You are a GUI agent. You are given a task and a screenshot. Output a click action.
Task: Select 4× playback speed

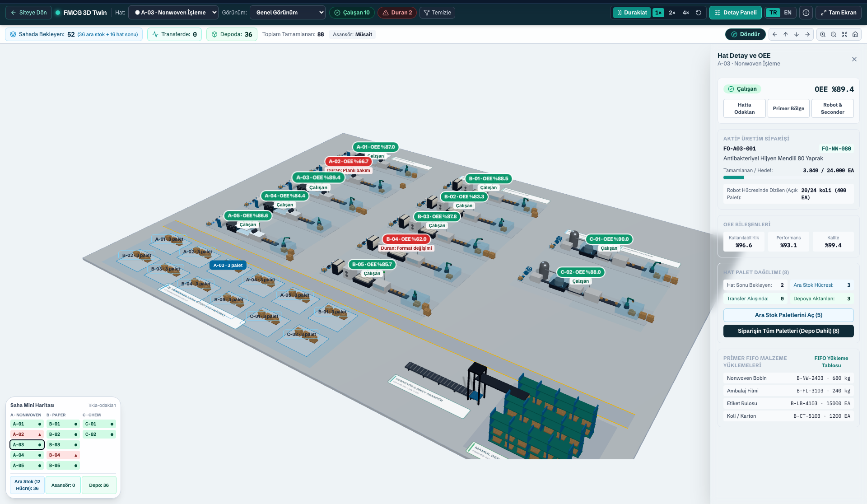point(685,13)
